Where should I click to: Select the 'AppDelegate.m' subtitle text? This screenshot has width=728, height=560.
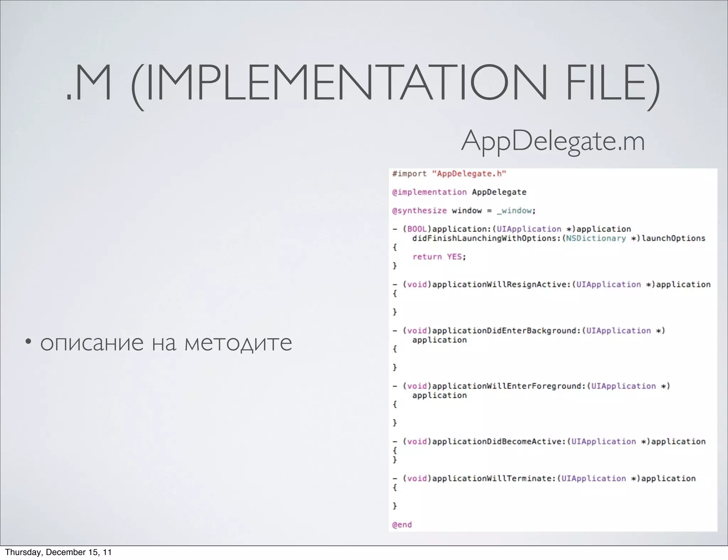[x=553, y=142]
